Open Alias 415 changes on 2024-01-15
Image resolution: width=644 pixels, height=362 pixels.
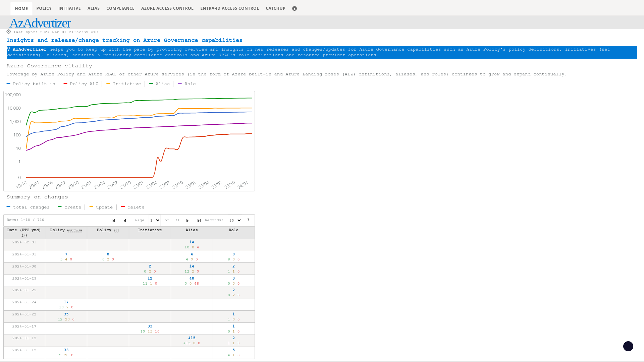(192, 338)
